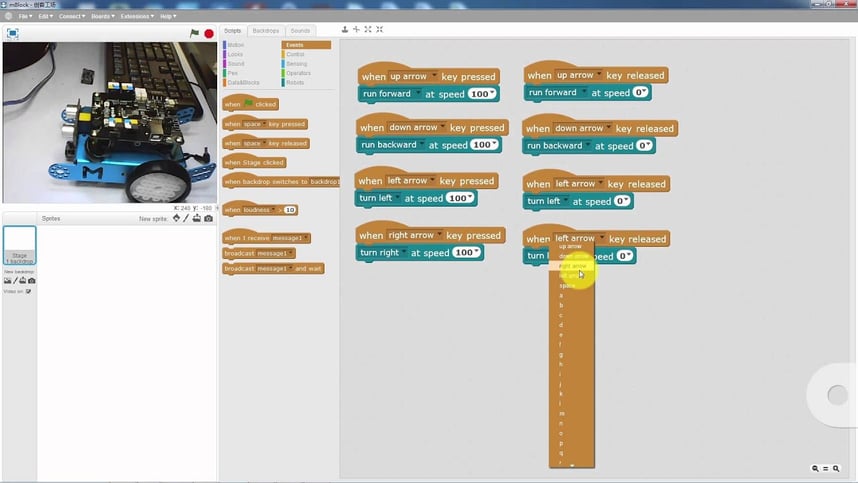Click the zoom in magnifier in scripts area
This screenshot has height=483, width=858.
click(x=835, y=468)
